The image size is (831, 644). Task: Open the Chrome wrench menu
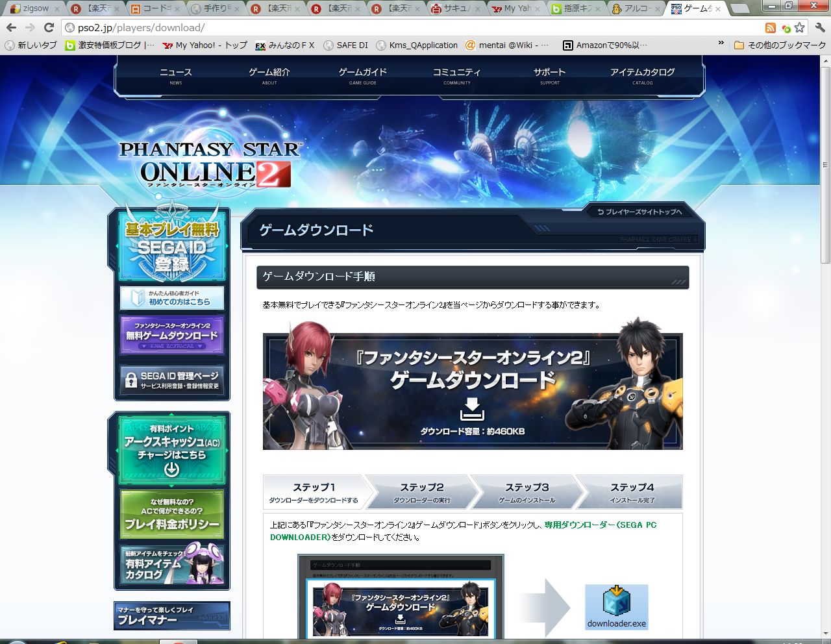pyautogui.click(x=819, y=28)
